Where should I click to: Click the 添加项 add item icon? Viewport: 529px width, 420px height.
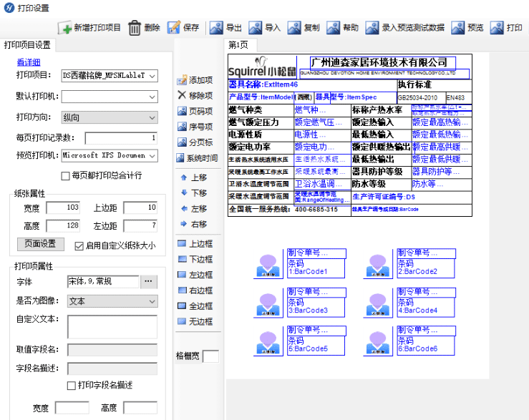click(182, 80)
